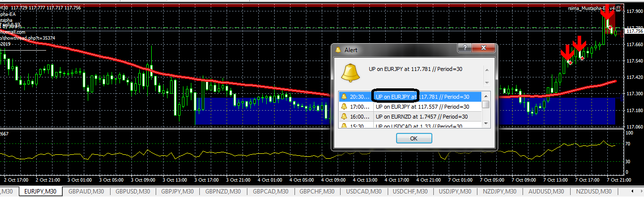Select the EURJPY at 117.557 alert row

[411, 106]
